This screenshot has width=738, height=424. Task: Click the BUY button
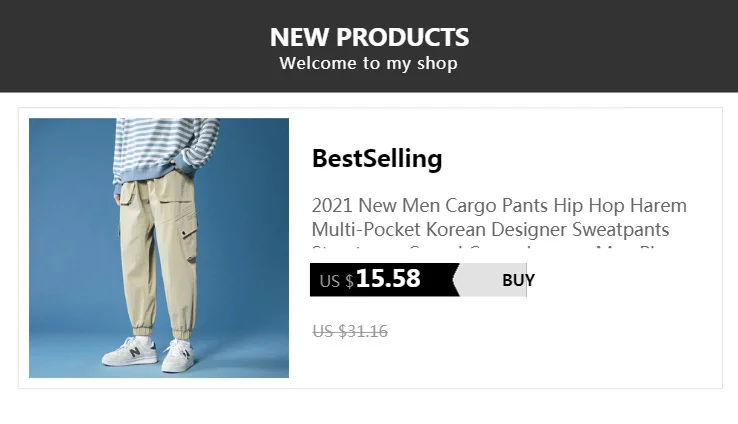pos(517,280)
